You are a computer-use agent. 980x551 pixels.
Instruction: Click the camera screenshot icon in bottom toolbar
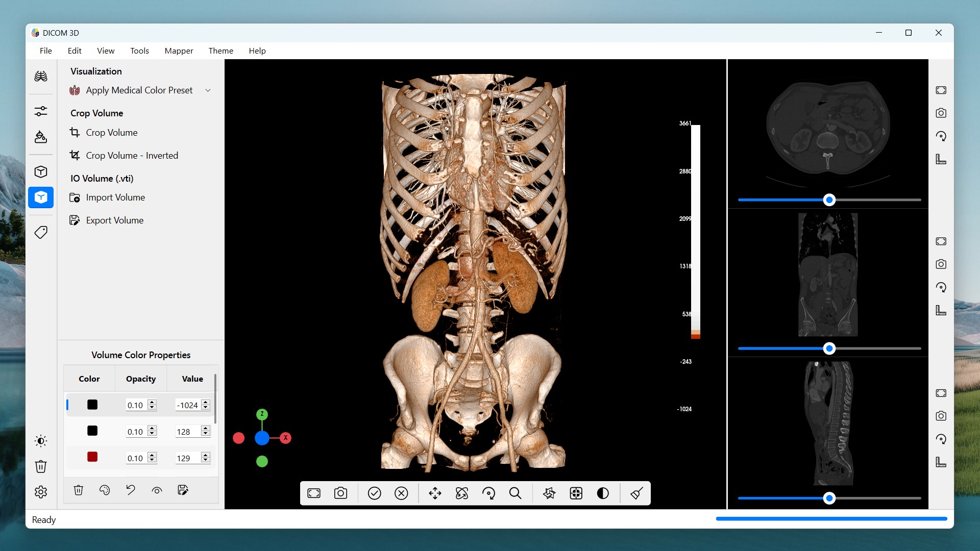tap(340, 493)
